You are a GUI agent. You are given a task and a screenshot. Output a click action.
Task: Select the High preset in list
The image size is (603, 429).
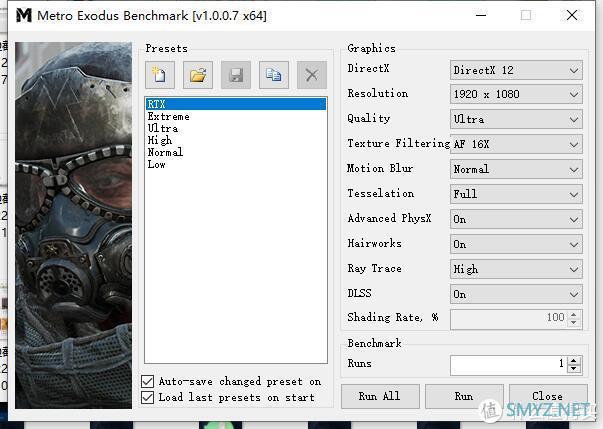236,140
